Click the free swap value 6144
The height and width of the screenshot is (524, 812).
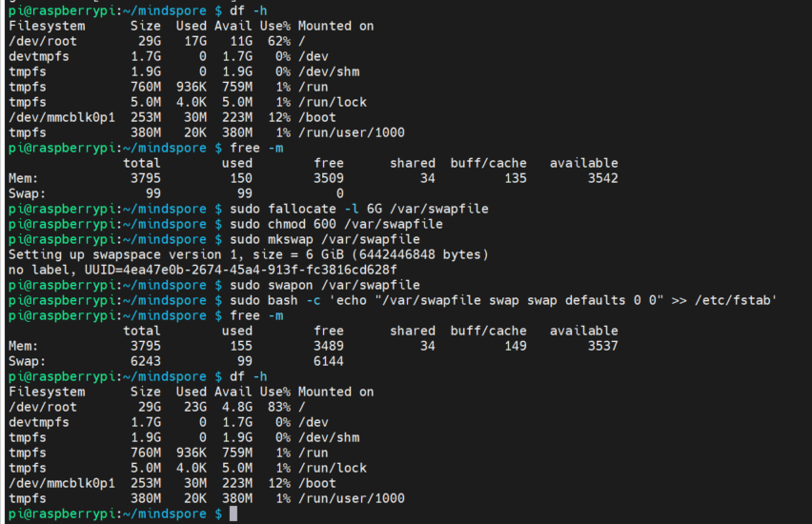[329, 361]
